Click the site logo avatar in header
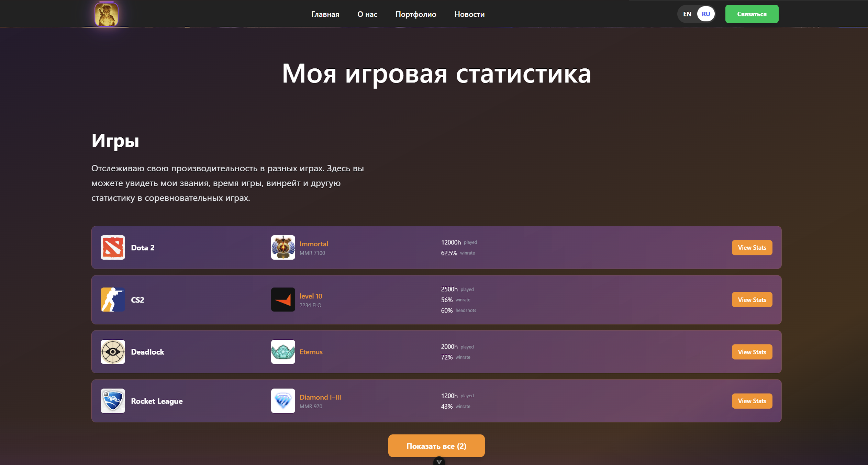 [x=107, y=14]
